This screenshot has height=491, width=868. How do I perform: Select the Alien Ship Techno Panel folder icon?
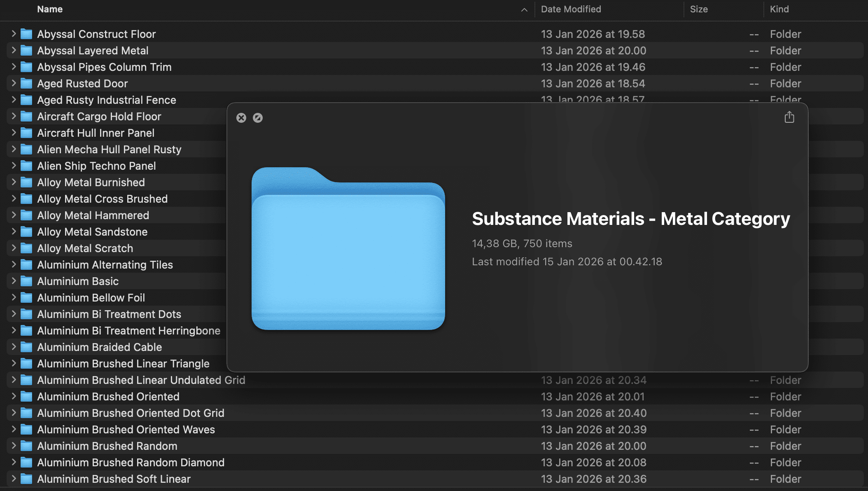pyautogui.click(x=26, y=166)
